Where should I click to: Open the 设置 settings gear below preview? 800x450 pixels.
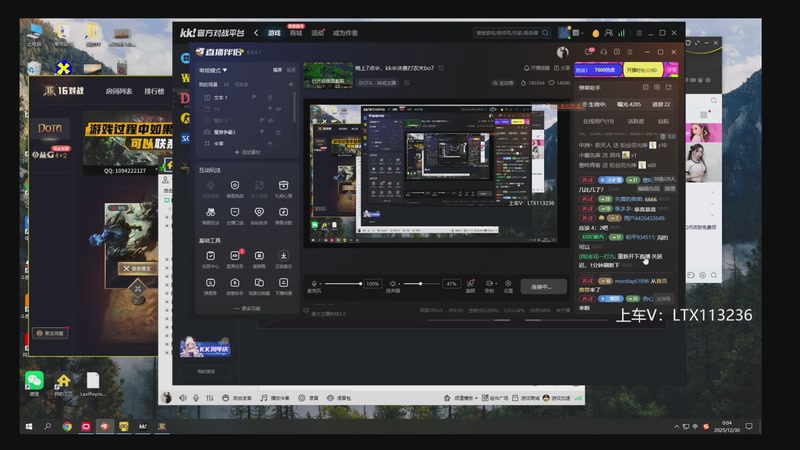click(x=508, y=284)
